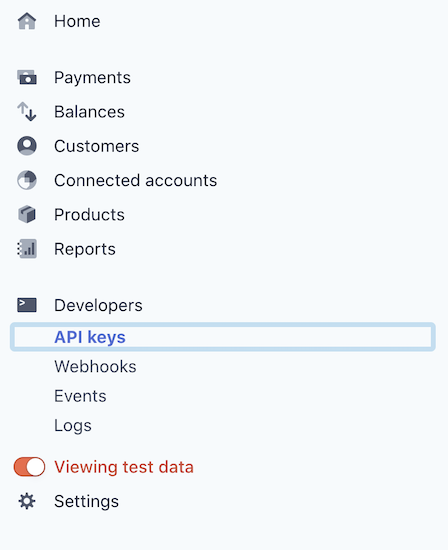Viewport: 448px width, 550px height.
Task: Toggle the Viewing test data switch
Action: pyautogui.click(x=29, y=467)
